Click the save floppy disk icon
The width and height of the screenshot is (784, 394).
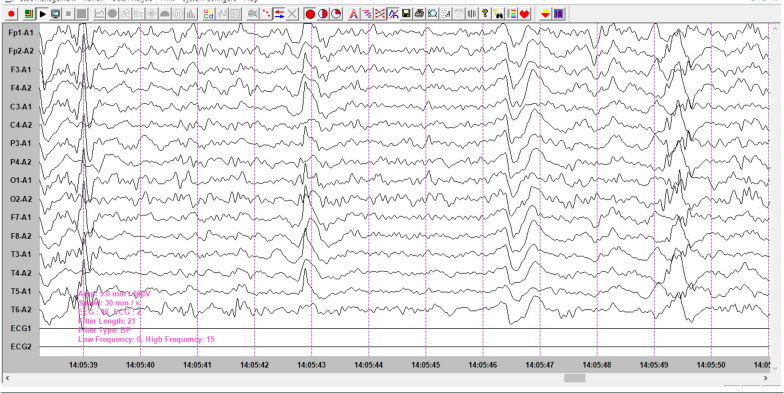(406, 14)
